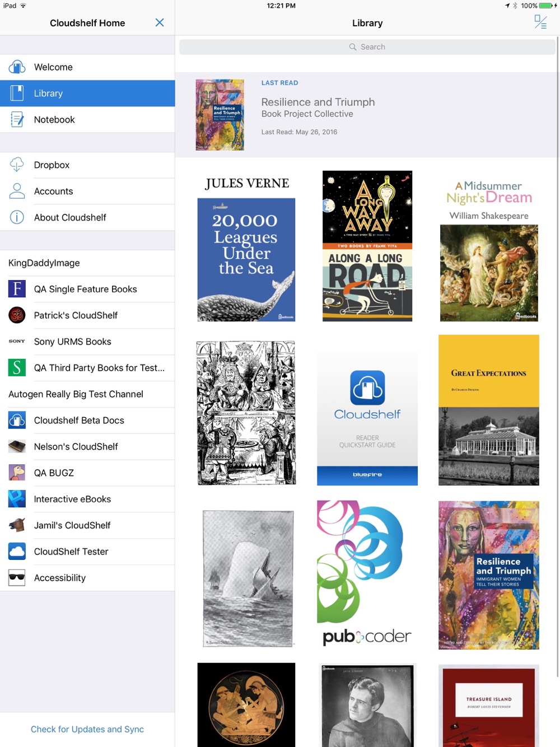Open the white whale book cover
Viewport: 560px width, 747px height.
point(248,578)
